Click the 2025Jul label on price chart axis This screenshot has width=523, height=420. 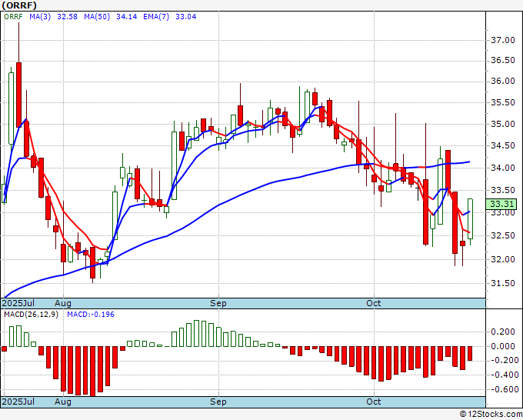[x=18, y=303]
